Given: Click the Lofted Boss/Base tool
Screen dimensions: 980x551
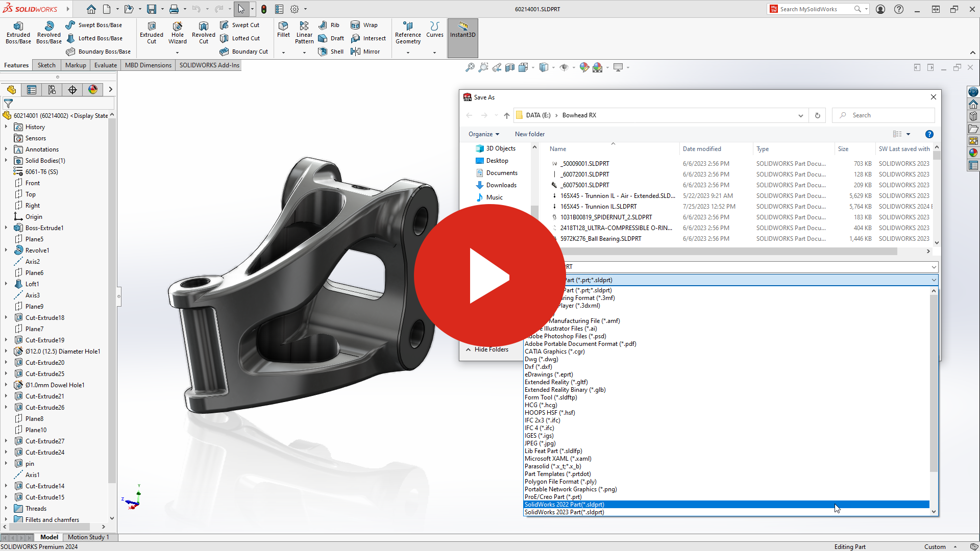Looking at the screenshot, I should point(94,38).
